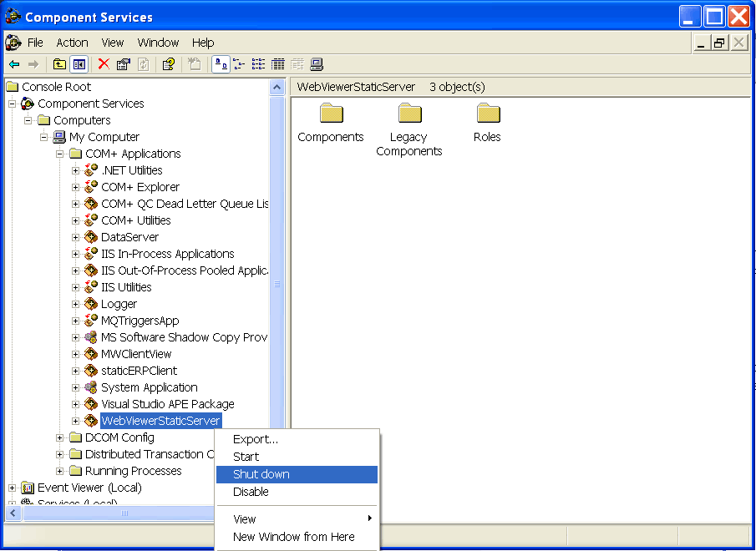
Task: Click the red X Delete icon
Action: click(104, 64)
